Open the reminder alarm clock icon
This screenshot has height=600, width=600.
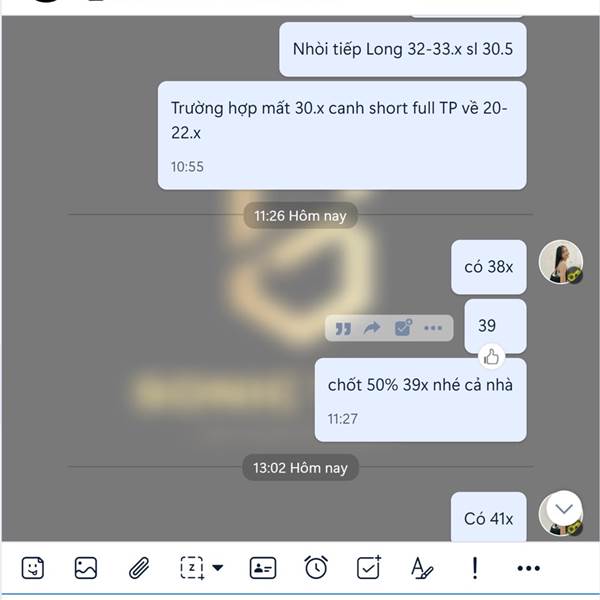(316, 567)
